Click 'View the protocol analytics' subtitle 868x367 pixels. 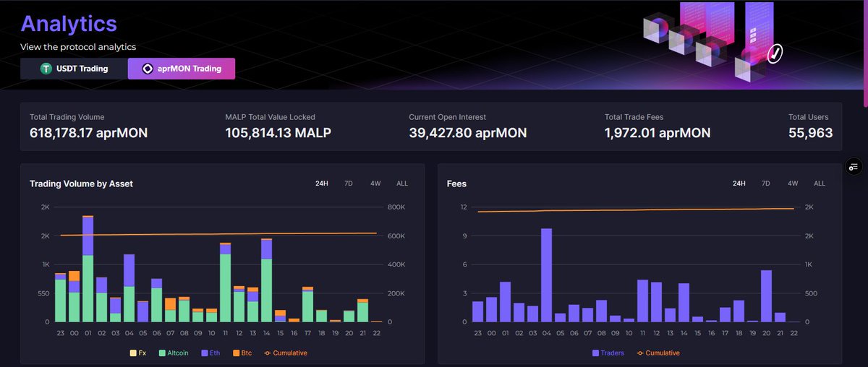point(78,47)
